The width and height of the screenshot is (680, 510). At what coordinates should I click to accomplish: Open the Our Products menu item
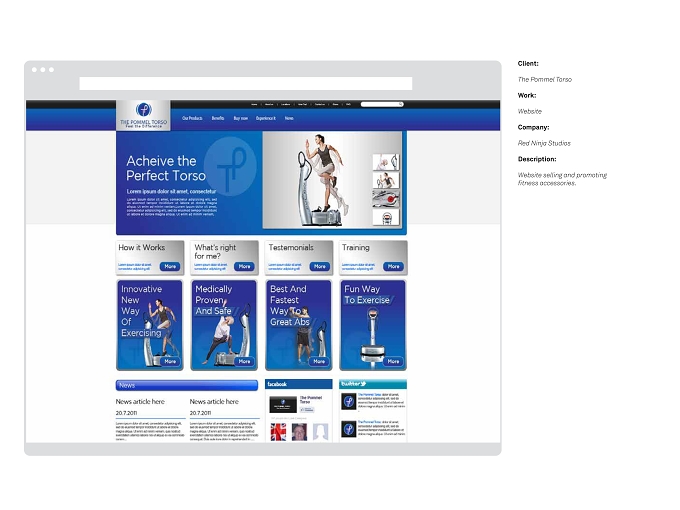pos(192,118)
